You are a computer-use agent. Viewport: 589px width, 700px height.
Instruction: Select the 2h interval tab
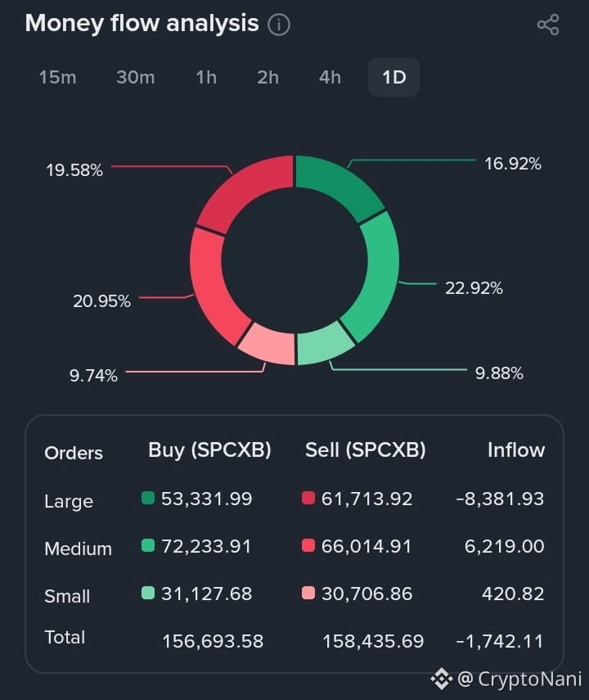tap(268, 77)
